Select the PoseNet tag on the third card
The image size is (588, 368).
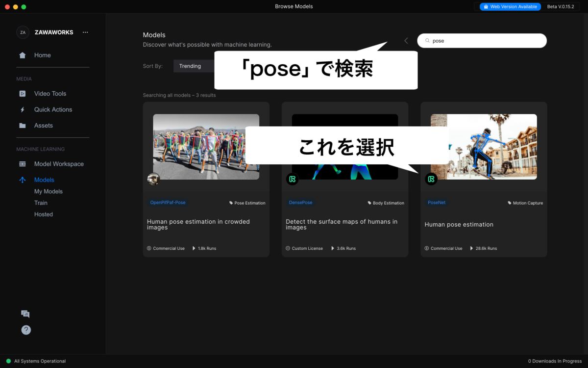[x=437, y=202]
